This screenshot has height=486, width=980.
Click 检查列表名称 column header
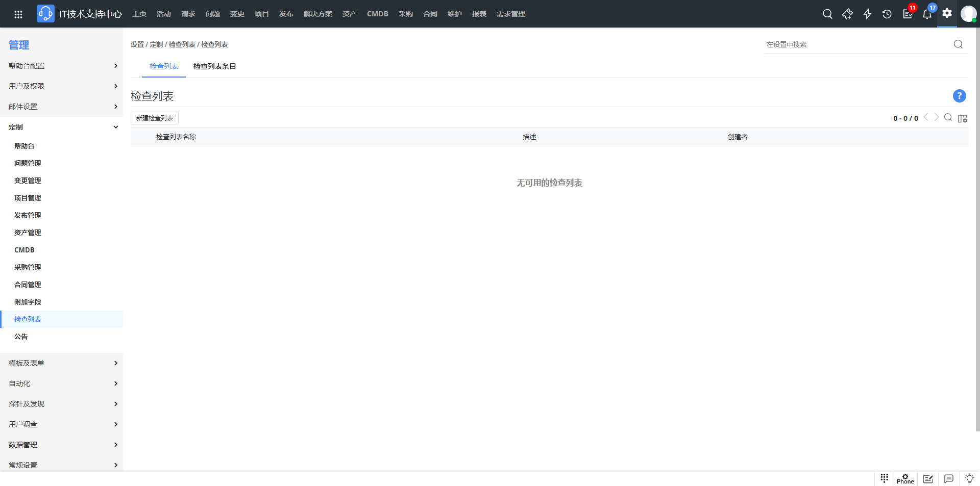point(176,137)
